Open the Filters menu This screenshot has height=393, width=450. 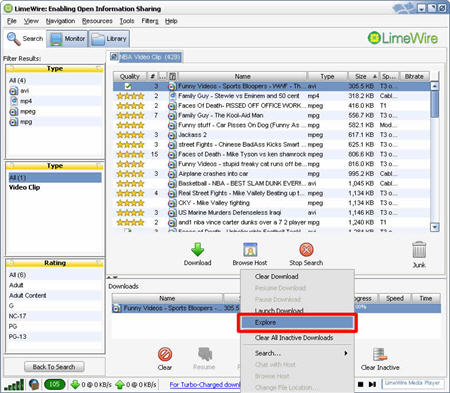click(150, 21)
